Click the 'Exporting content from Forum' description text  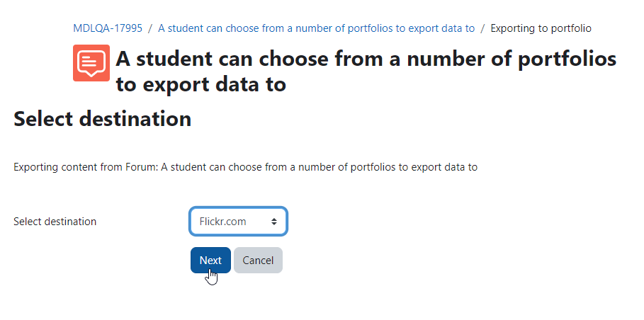coord(246,167)
